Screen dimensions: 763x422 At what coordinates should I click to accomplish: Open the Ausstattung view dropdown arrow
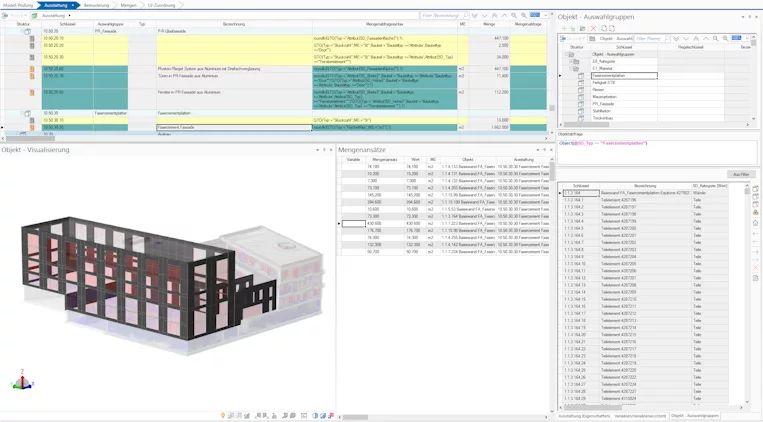(x=69, y=16)
